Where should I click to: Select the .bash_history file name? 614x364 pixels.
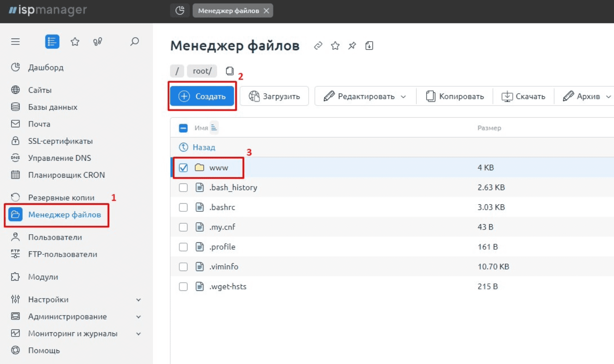click(x=233, y=188)
